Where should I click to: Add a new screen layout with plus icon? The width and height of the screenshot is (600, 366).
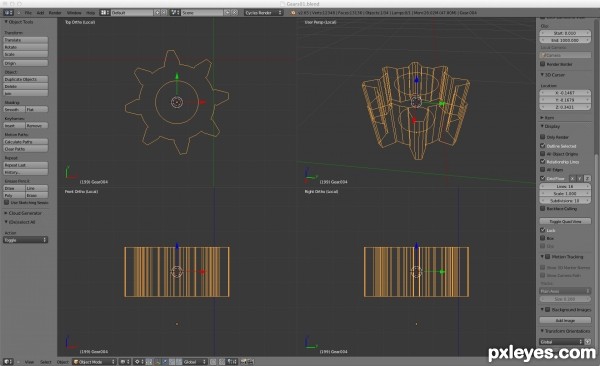157,13
